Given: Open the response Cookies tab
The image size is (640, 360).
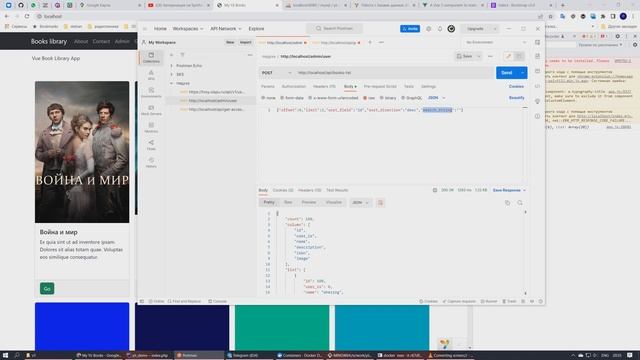Looking at the screenshot, I should tap(283, 190).
